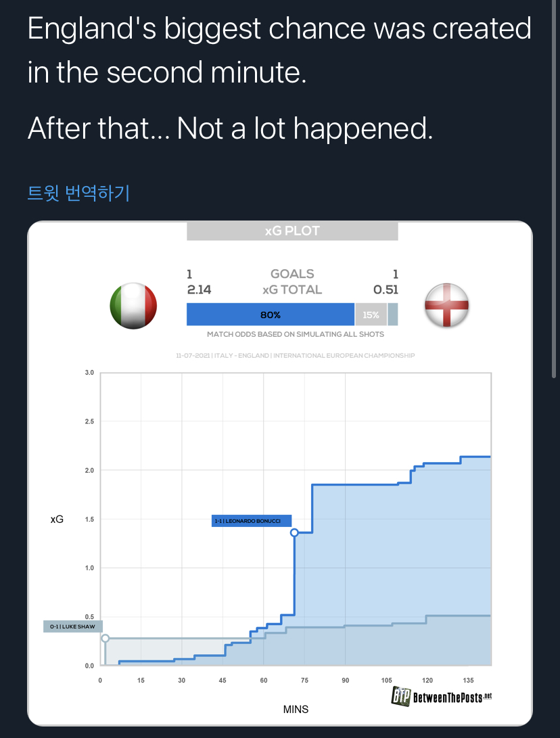This screenshot has height=738, width=560.
Task: Click the match date caption above chart
Action: (295, 355)
